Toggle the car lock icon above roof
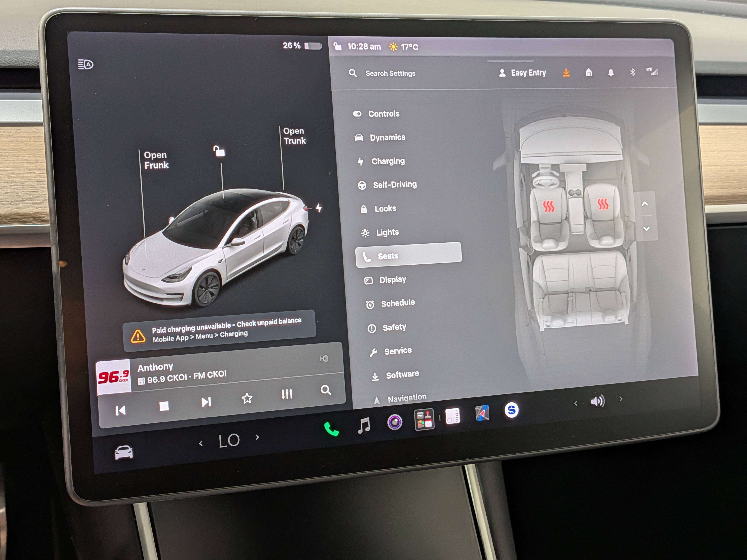The image size is (747, 560). click(219, 151)
